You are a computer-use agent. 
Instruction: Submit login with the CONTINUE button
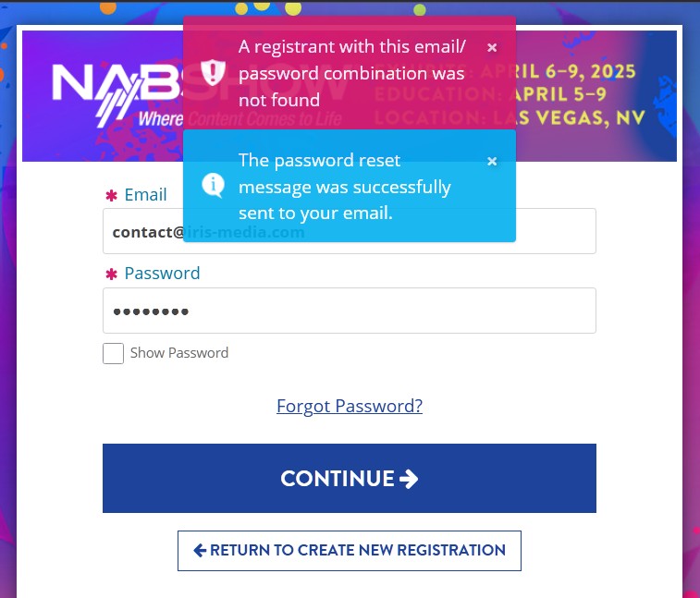[x=350, y=478]
